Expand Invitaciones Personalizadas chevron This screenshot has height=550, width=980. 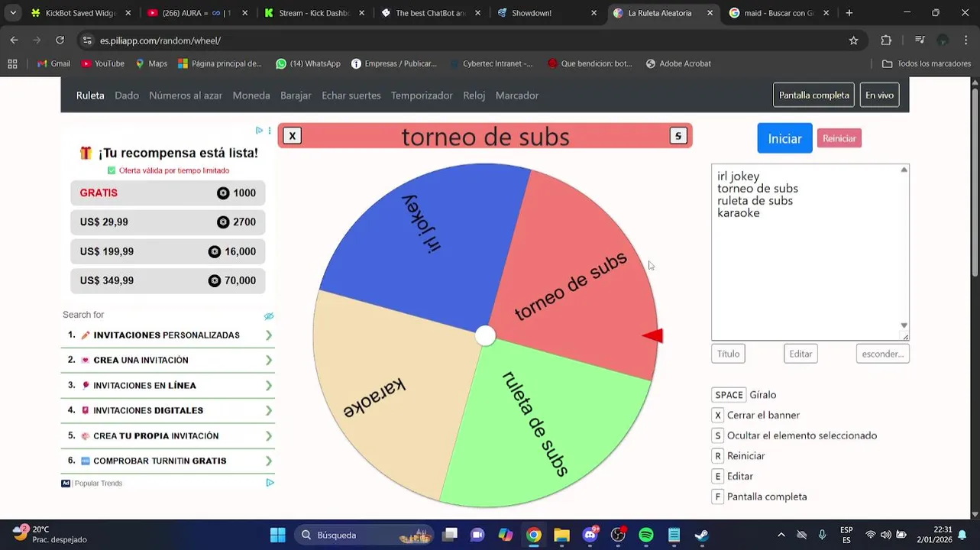[269, 335]
